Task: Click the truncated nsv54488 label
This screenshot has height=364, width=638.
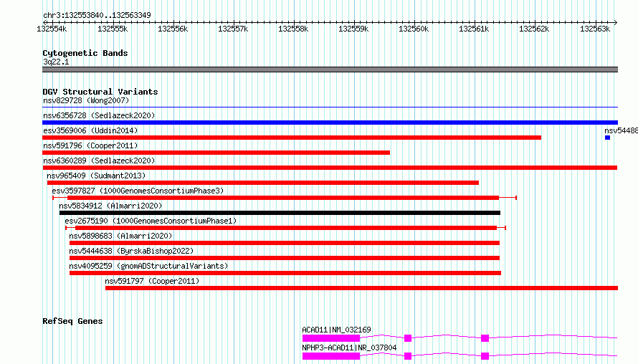Action: [621, 130]
